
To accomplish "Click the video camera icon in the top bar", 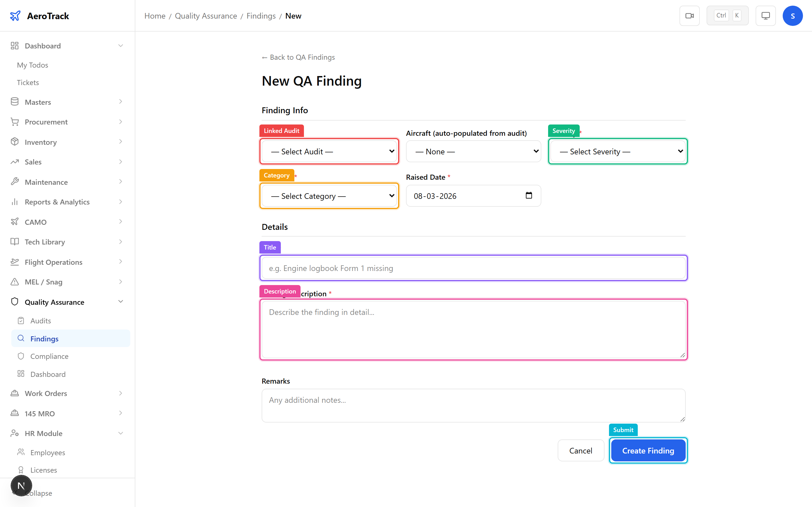I will pyautogui.click(x=690, y=15).
